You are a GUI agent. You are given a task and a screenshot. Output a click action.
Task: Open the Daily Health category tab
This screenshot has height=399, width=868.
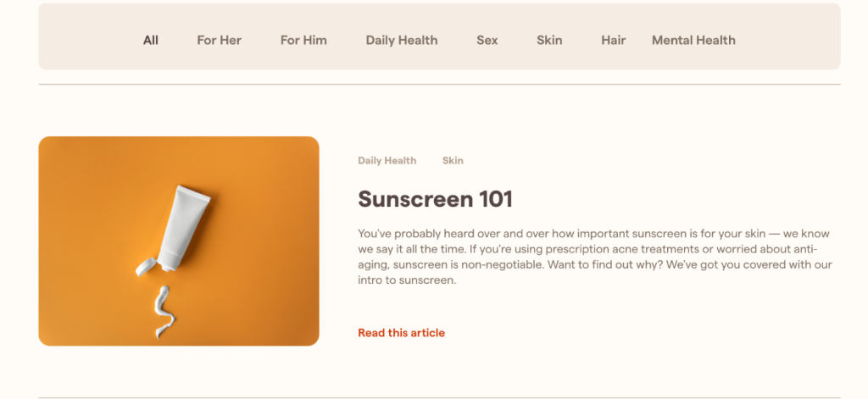401,41
